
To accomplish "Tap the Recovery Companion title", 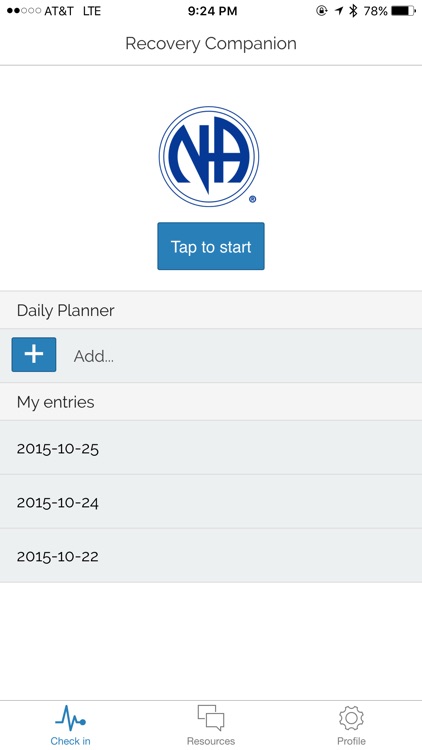I will click(211, 44).
